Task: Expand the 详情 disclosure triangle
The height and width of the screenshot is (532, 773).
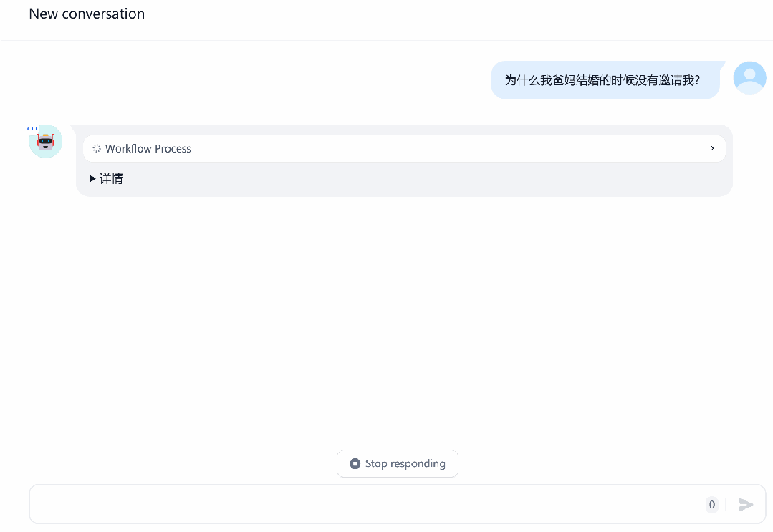Action: pos(92,179)
